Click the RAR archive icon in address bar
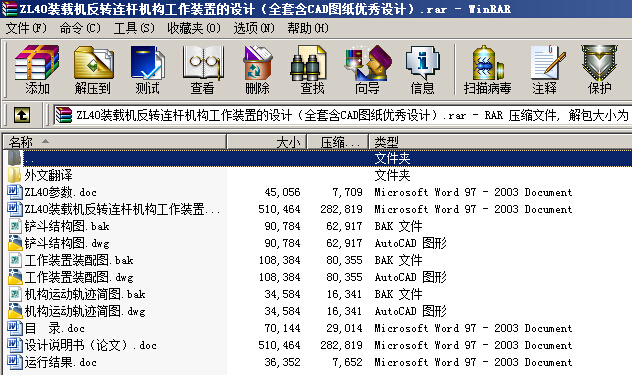 (64, 115)
